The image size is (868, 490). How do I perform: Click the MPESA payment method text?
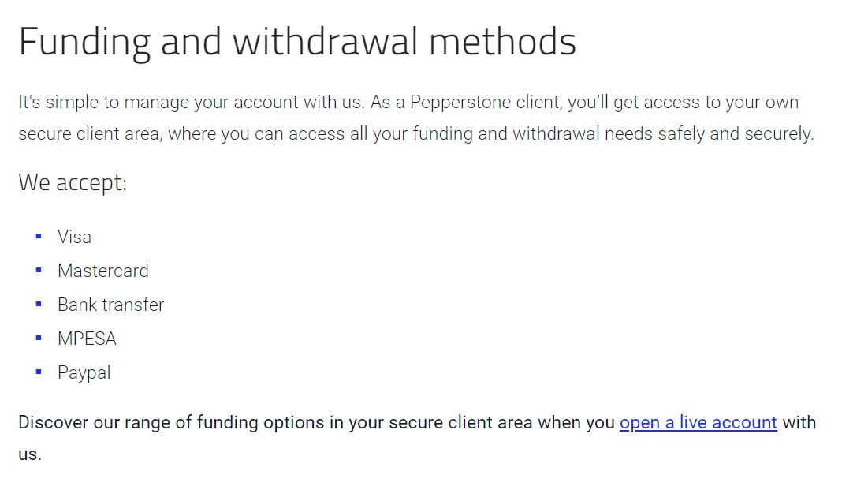(87, 339)
